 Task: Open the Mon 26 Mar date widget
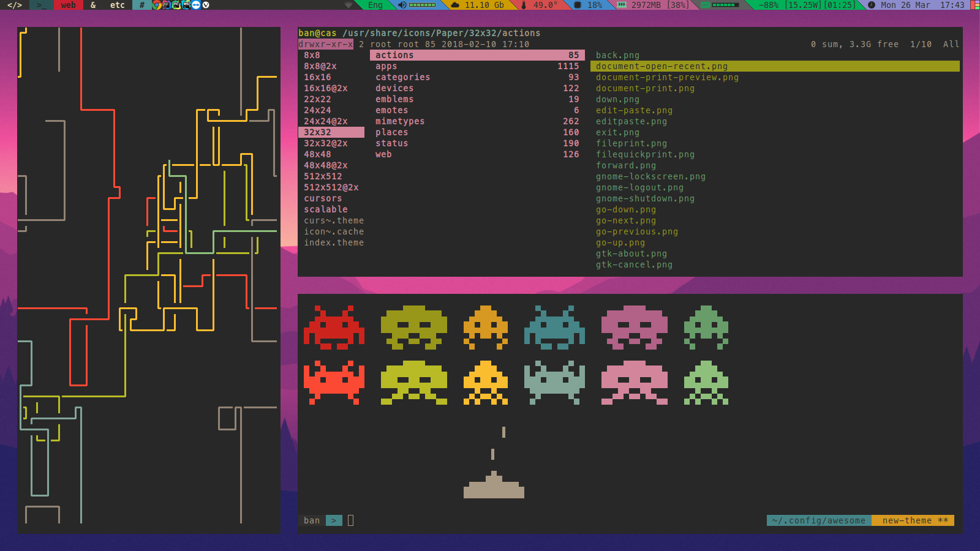pos(905,5)
